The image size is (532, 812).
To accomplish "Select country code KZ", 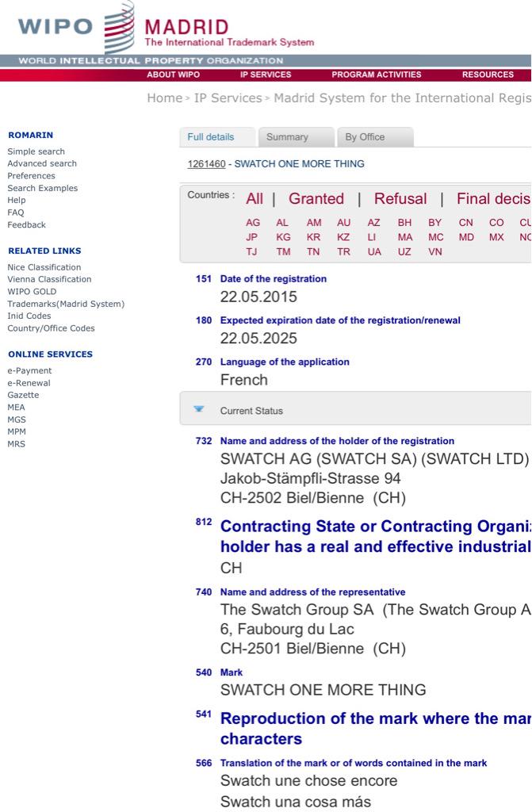I will click(x=343, y=237).
